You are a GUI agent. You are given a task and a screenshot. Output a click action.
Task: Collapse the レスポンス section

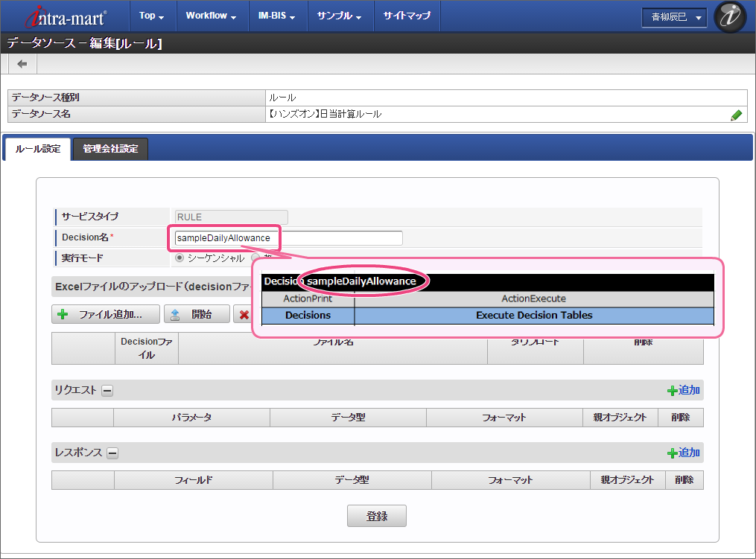[112, 453]
